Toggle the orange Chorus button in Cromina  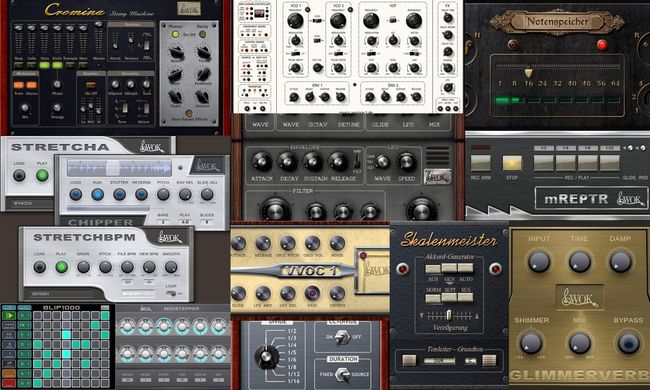coord(32,85)
